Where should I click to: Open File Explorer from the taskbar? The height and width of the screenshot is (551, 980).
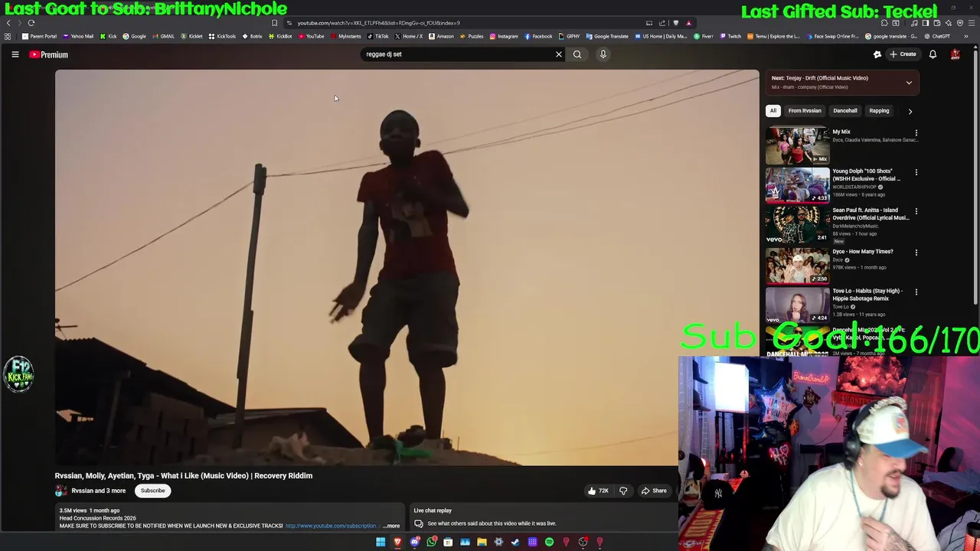[x=482, y=542]
